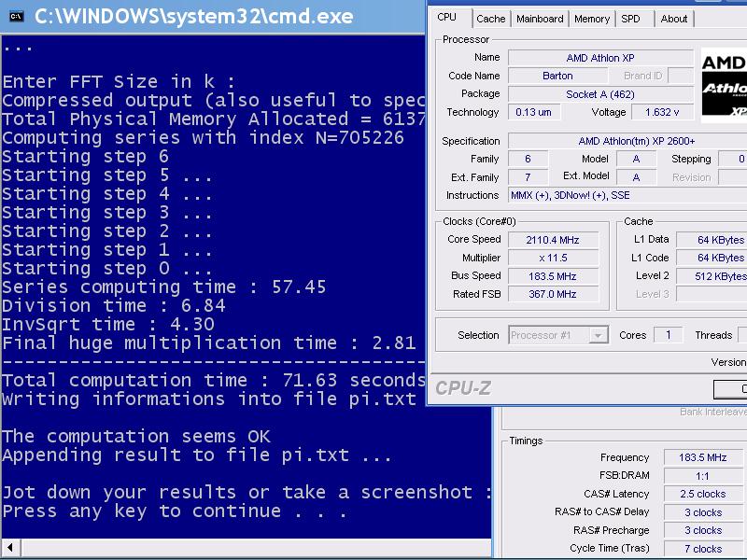Click the Writing informations into file pi.txt line
This screenshot has height=560, width=747.
pyautogui.click(x=209, y=399)
